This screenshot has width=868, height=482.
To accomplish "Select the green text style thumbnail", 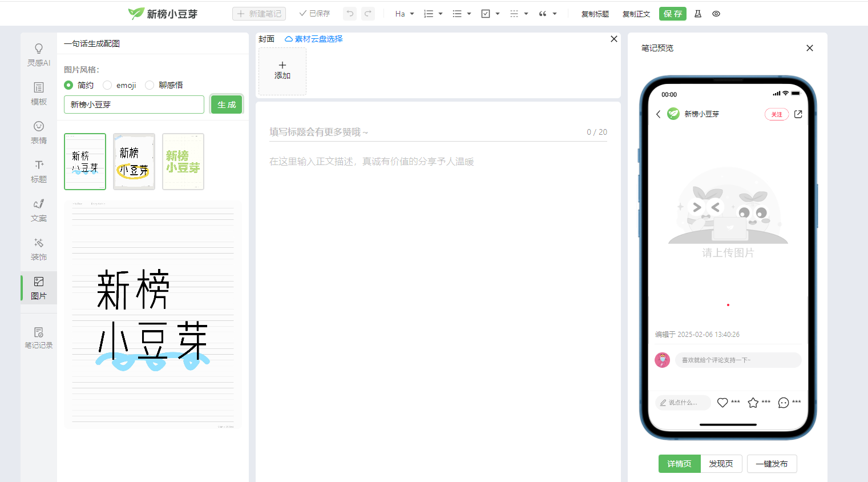I will click(x=183, y=162).
